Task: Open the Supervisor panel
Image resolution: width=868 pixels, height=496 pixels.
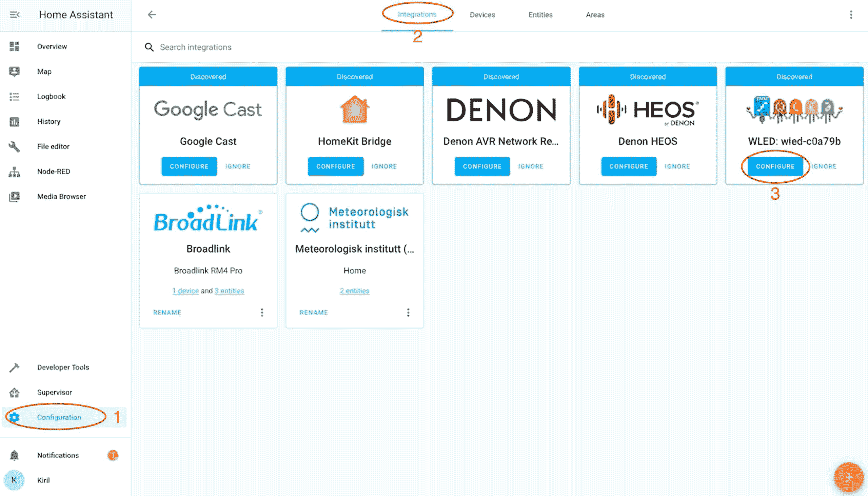Action: tap(55, 392)
